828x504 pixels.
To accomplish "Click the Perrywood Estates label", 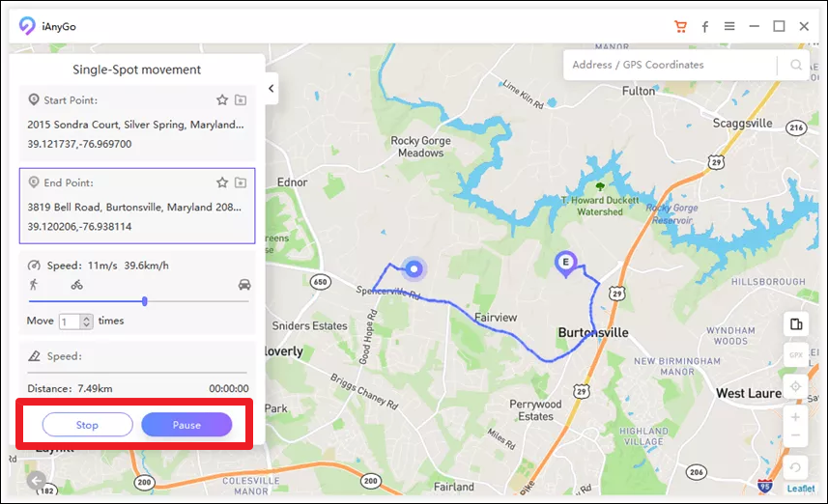I will pos(535,410).
